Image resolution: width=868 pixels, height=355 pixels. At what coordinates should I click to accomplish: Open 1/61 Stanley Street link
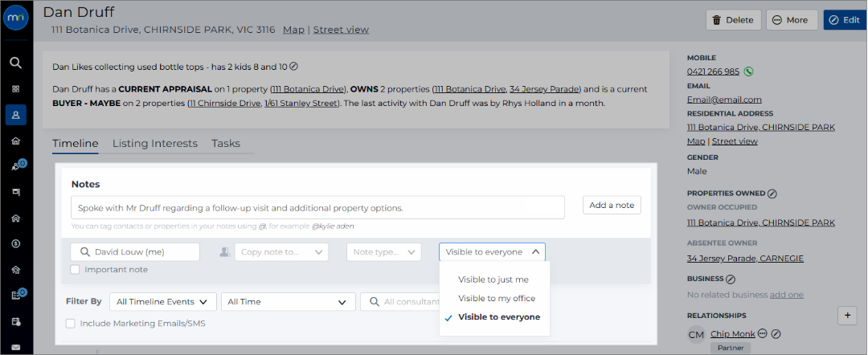click(300, 104)
